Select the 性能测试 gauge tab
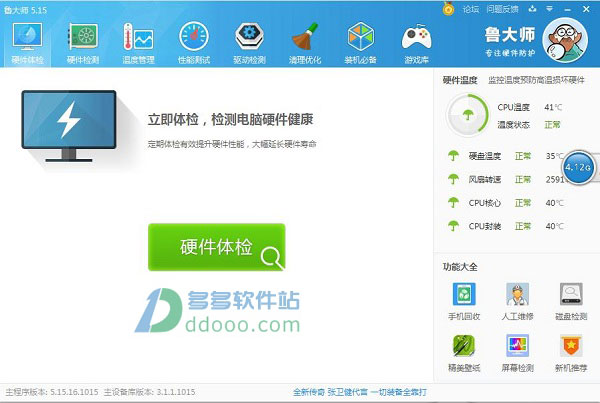Image resolution: width=600 pixels, height=403 pixels. tap(194, 43)
